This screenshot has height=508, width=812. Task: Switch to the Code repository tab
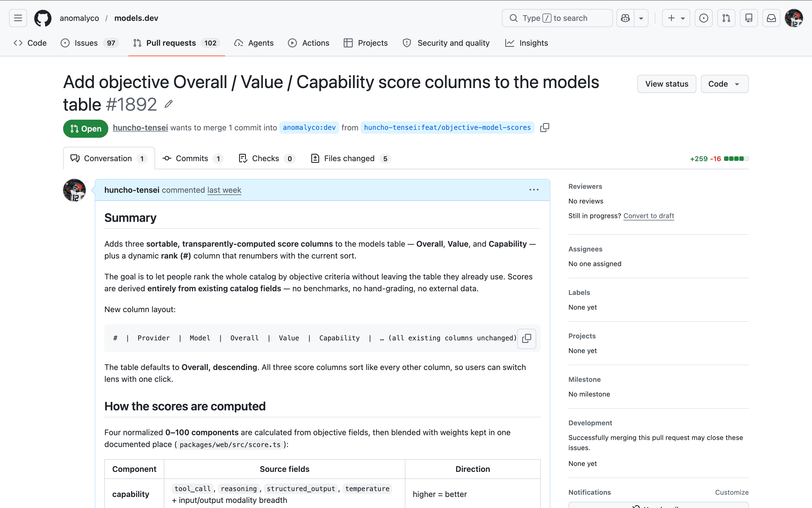pyautogui.click(x=30, y=43)
